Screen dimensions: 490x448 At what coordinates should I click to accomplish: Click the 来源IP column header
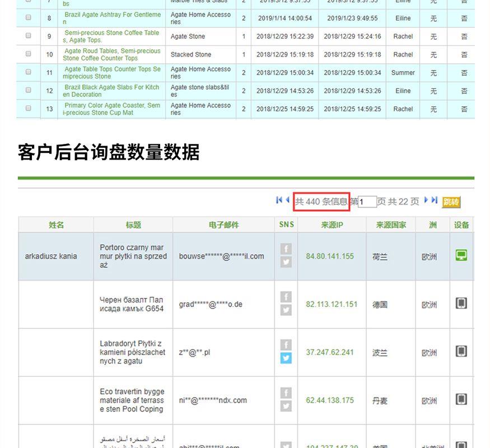click(332, 225)
